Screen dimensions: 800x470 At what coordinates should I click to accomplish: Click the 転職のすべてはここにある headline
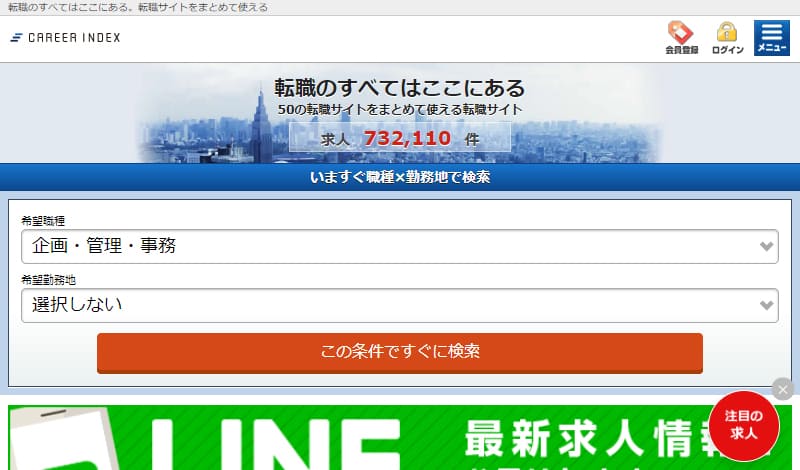[x=400, y=88]
